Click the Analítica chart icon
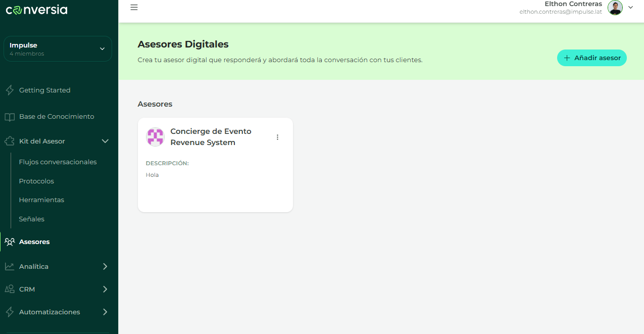644x334 pixels. 10,266
